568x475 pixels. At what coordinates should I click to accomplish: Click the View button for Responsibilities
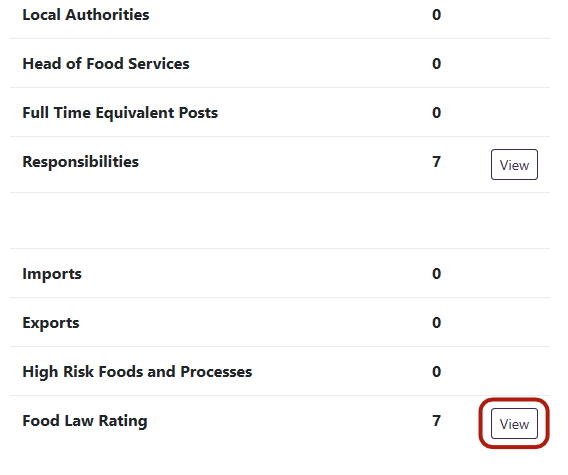(x=514, y=164)
